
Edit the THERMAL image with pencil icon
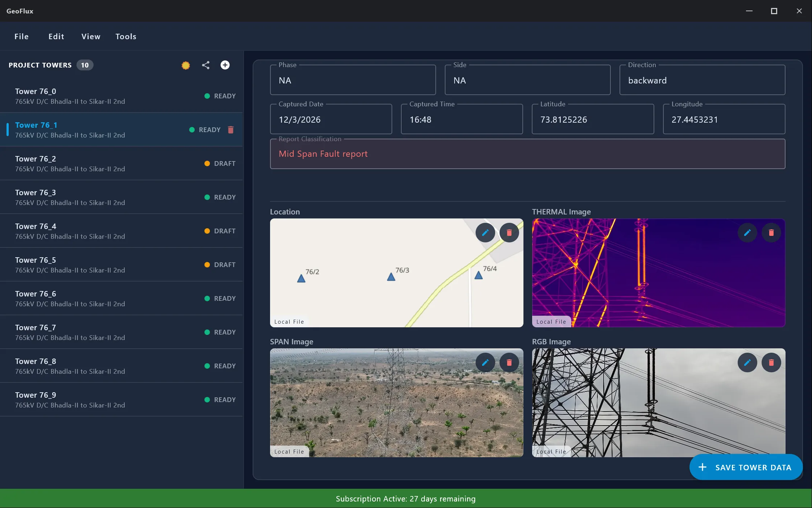[747, 233]
